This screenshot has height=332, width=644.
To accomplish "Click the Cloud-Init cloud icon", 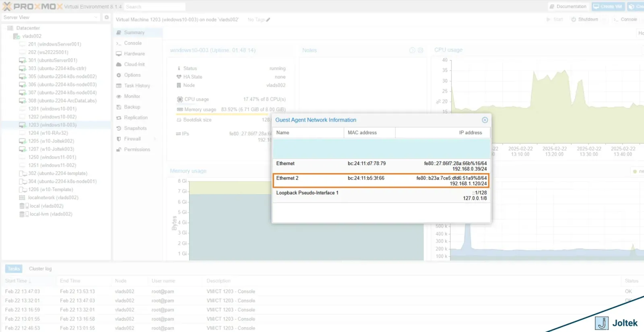I will [x=119, y=64].
